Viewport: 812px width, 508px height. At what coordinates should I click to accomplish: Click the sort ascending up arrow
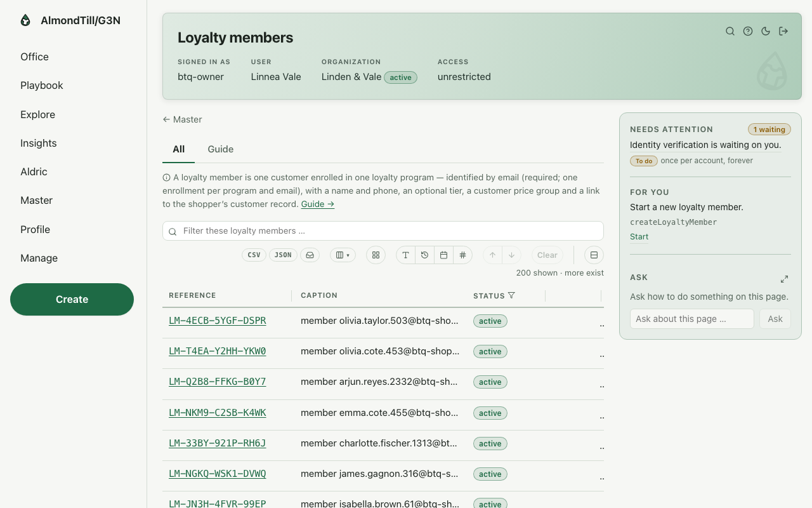(x=493, y=255)
